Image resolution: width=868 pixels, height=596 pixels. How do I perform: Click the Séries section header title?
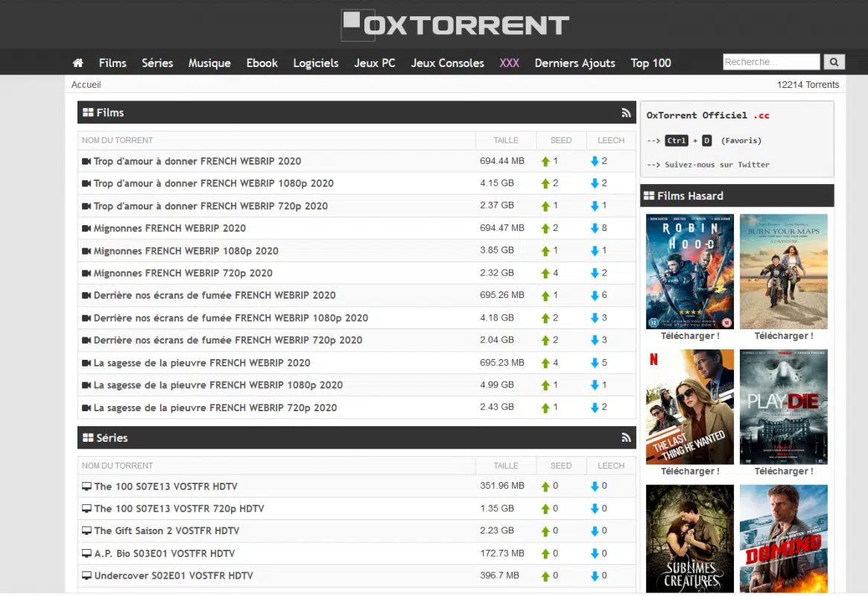click(112, 438)
